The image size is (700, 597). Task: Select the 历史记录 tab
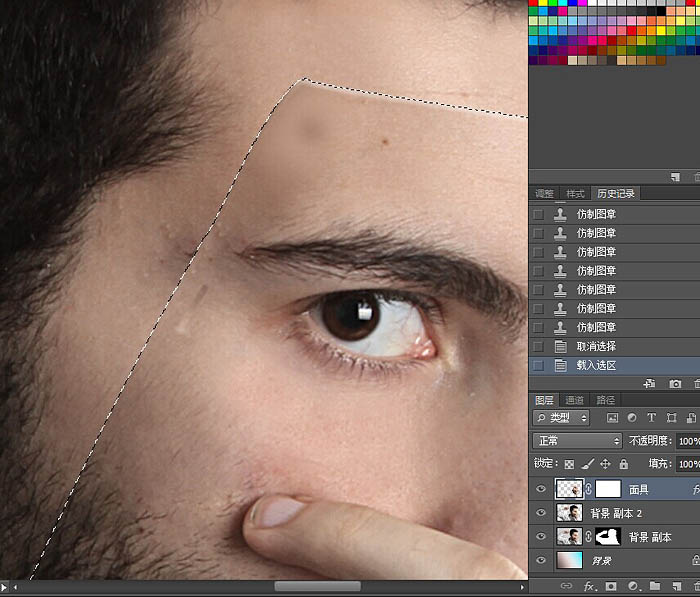[x=616, y=194]
